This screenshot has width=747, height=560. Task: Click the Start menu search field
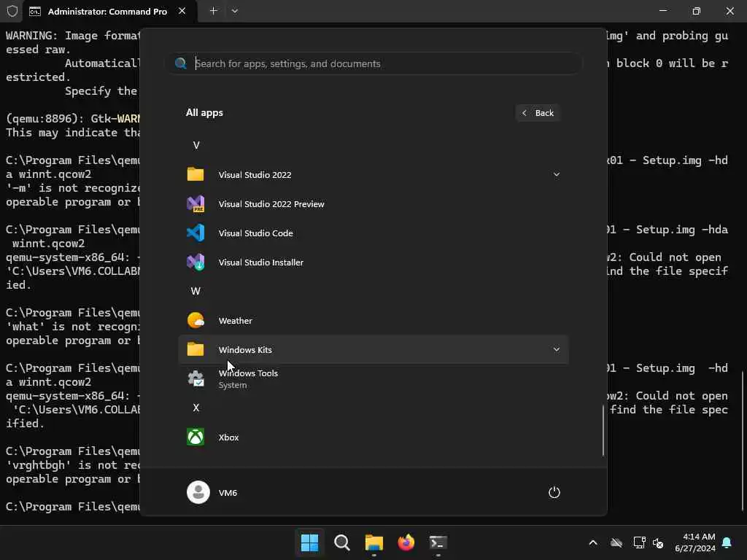pos(374,63)
